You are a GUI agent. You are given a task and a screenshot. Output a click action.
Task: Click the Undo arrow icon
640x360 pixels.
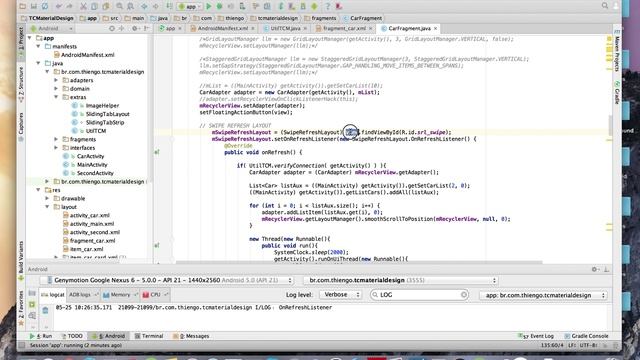(59, 6)
